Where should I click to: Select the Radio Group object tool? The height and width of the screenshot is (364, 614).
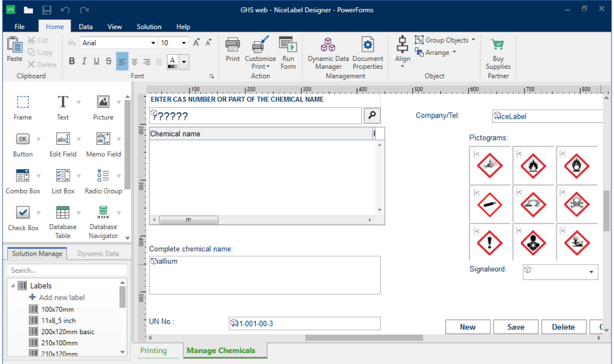[104, 181]
